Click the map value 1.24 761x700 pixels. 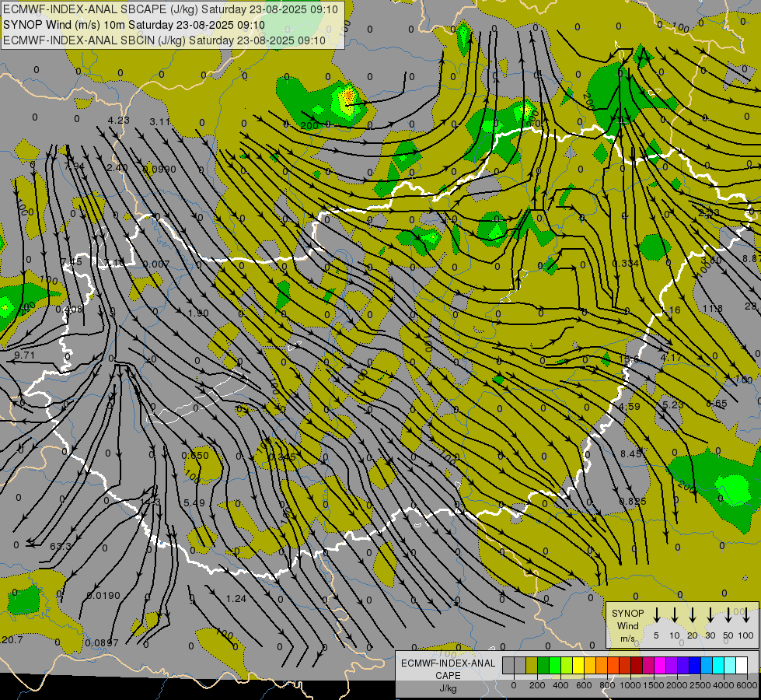point(236,598)
